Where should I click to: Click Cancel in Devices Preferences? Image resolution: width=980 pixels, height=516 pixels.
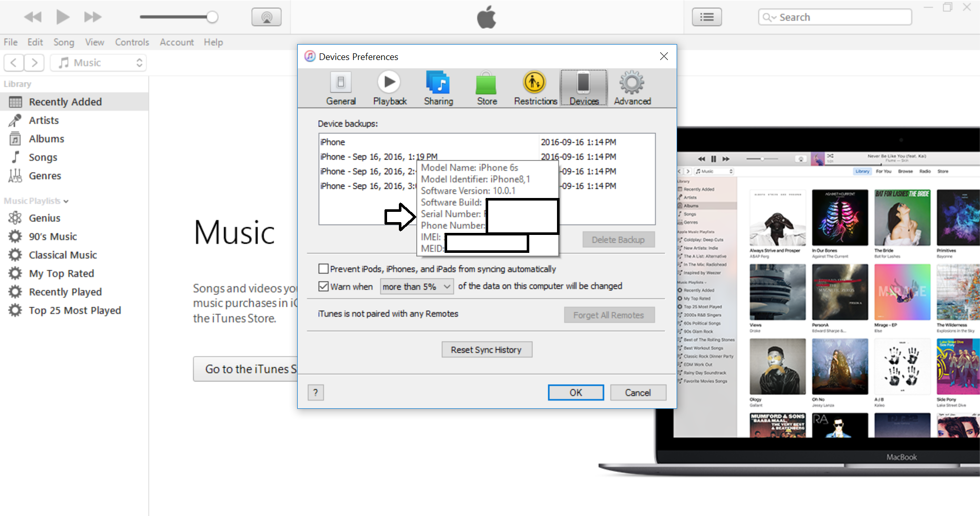point(638,392)
